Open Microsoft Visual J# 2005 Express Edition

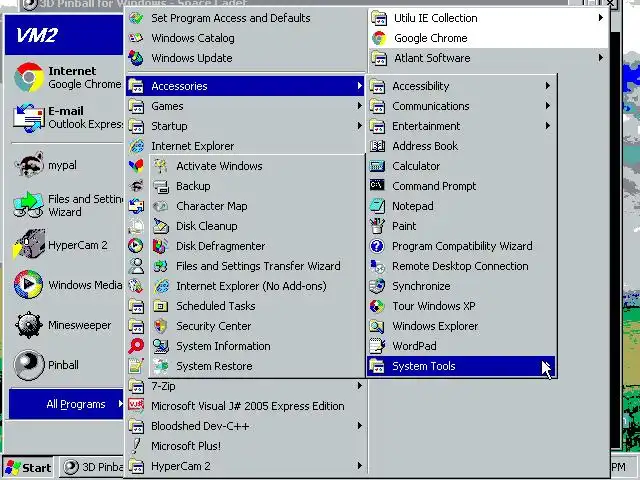click(245, 406)
